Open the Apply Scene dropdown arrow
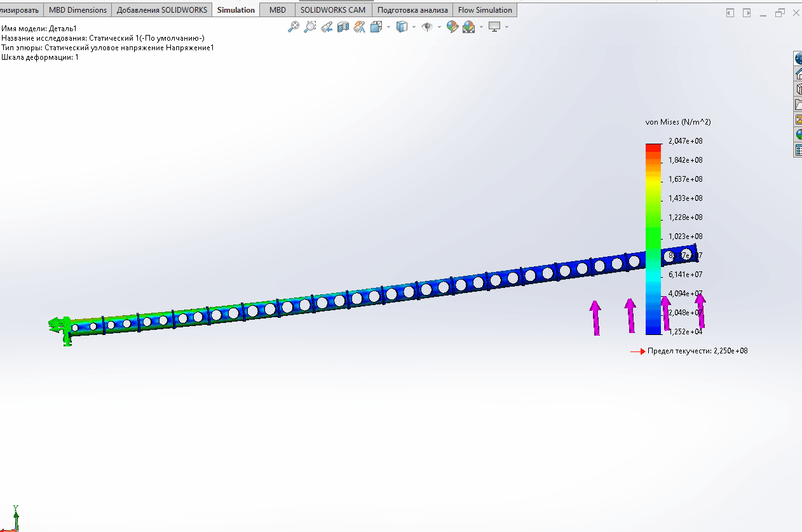Screen dimensions: 802x532 click(x=481, y=27)
